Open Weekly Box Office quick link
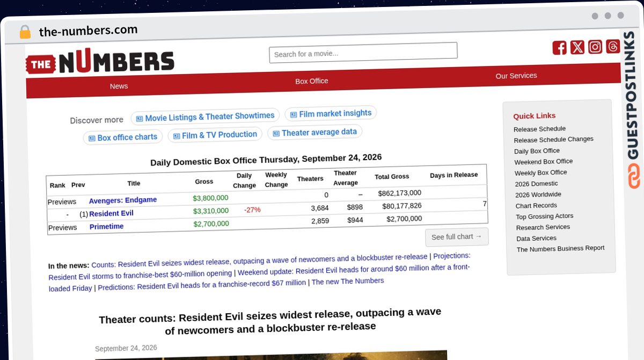This screenshot has width=644, height=360. pos(540,173)
